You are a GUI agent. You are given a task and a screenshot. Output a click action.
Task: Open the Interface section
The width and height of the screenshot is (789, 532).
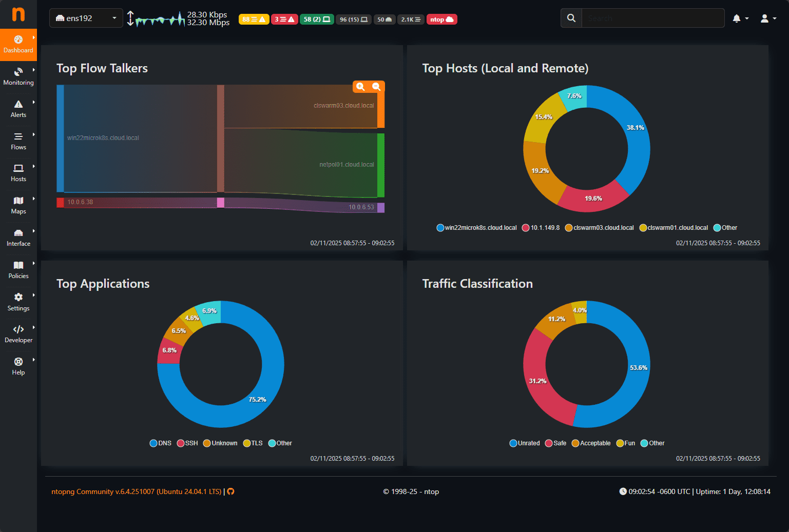point(18,237)
